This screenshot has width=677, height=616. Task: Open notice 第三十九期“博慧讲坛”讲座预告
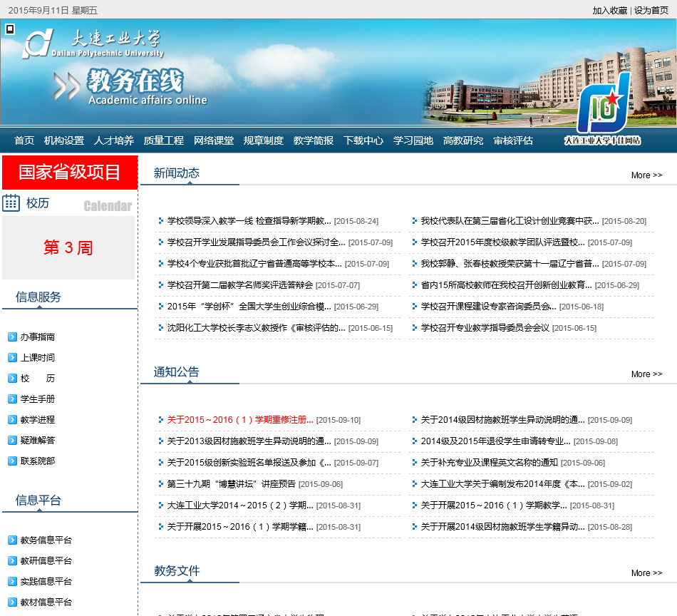coord(232,484)
